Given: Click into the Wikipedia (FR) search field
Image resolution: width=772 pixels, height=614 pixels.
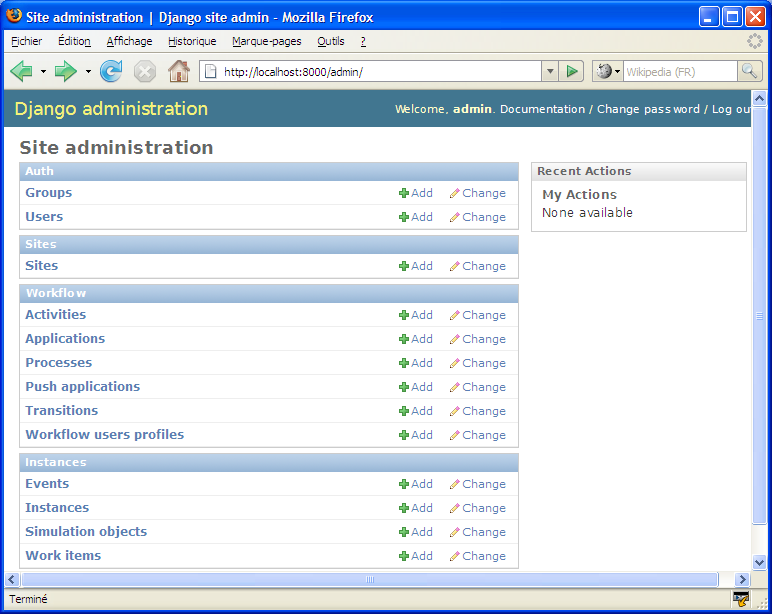Looking at the screenshot, I should click(x=680, y=72).
